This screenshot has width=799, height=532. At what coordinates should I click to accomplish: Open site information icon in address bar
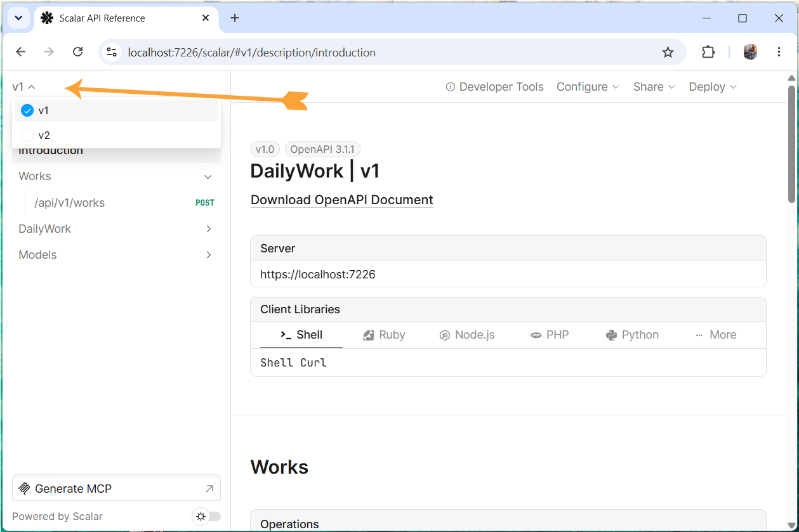pos(112,52)
